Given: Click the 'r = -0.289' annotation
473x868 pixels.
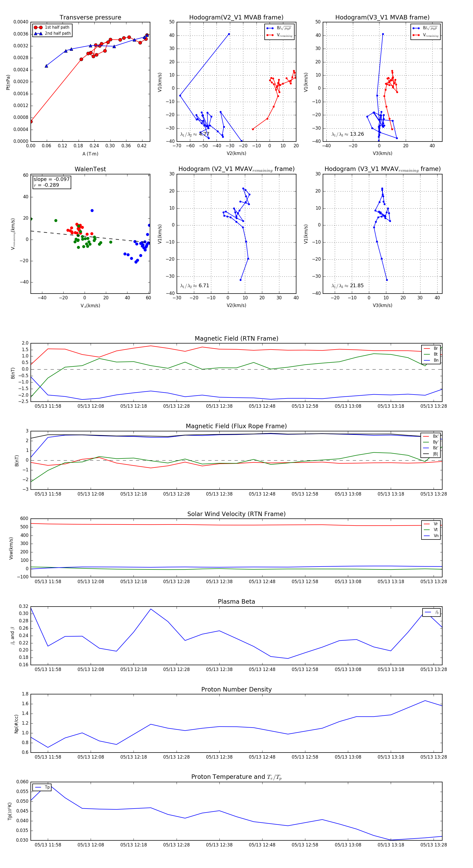Looking at the screenshot, I should coord(46,185).
